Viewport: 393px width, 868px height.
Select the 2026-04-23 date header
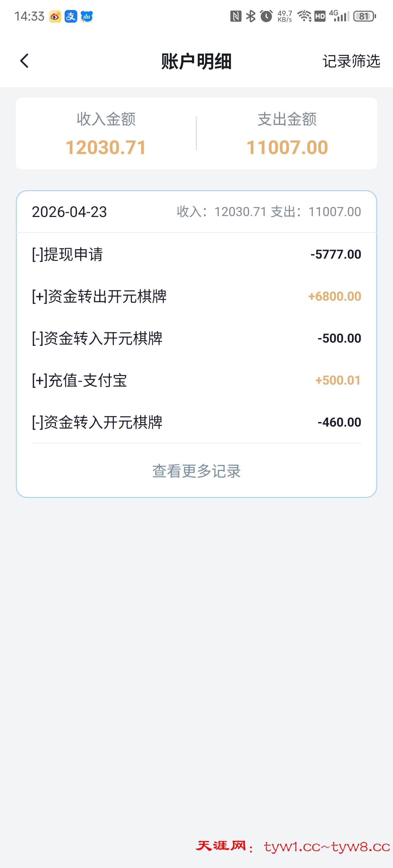(x=69, y=212)
